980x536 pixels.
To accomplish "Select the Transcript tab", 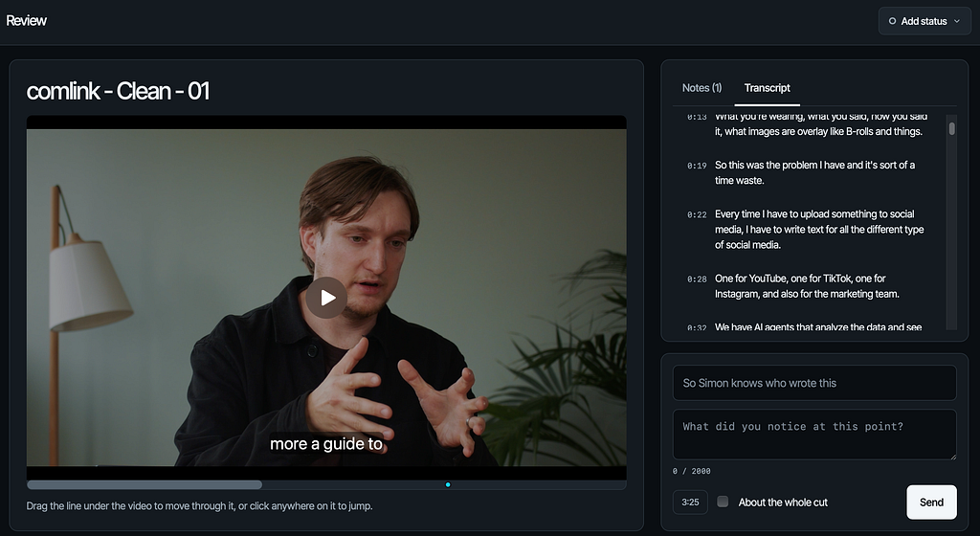I will tap(767, 88).
